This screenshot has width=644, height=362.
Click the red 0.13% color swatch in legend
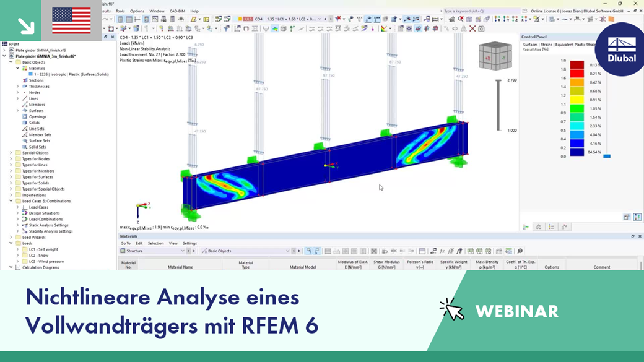point(577,64)
